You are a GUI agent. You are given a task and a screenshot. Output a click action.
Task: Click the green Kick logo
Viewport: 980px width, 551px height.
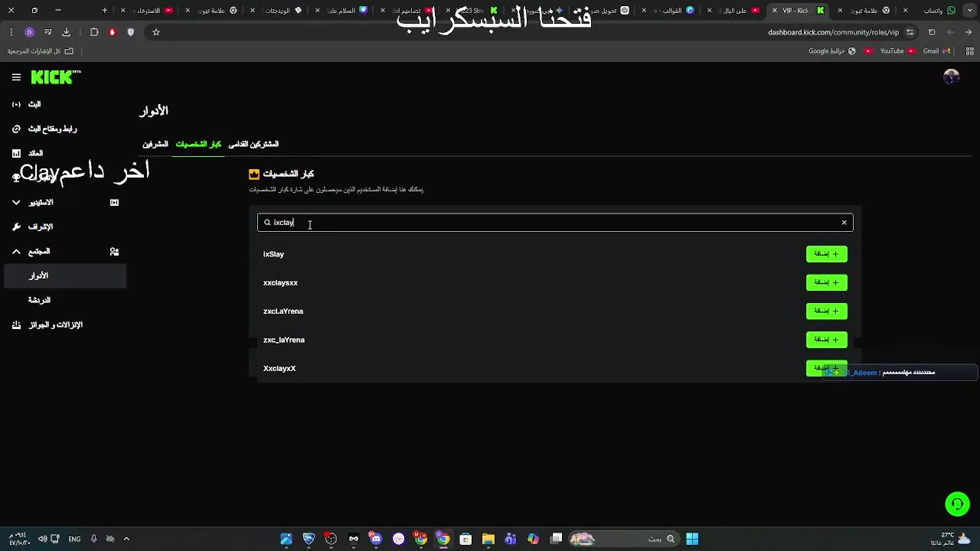click(55, 77)
